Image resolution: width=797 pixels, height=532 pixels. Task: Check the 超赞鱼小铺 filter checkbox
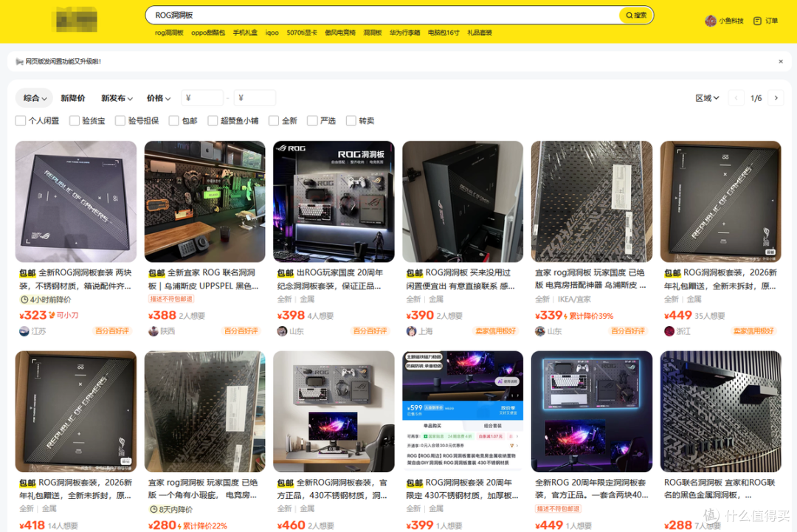pyautogui.click(x=213, y=120)
